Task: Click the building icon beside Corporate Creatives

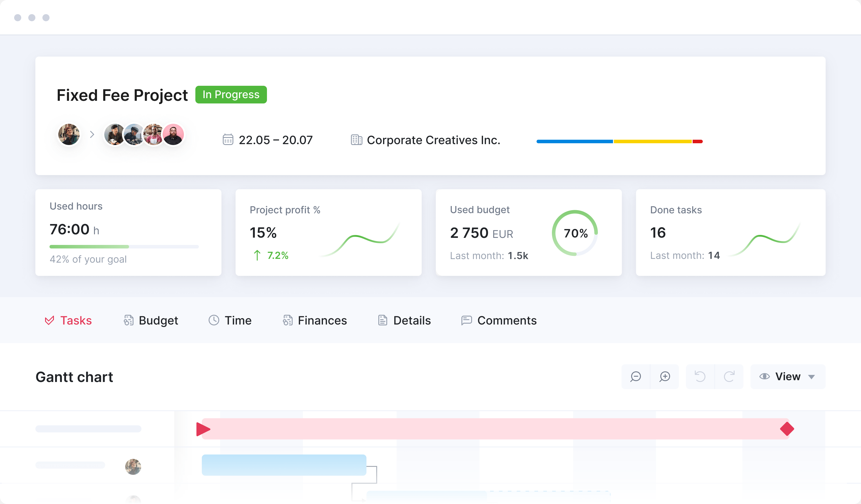Action: 356,140
